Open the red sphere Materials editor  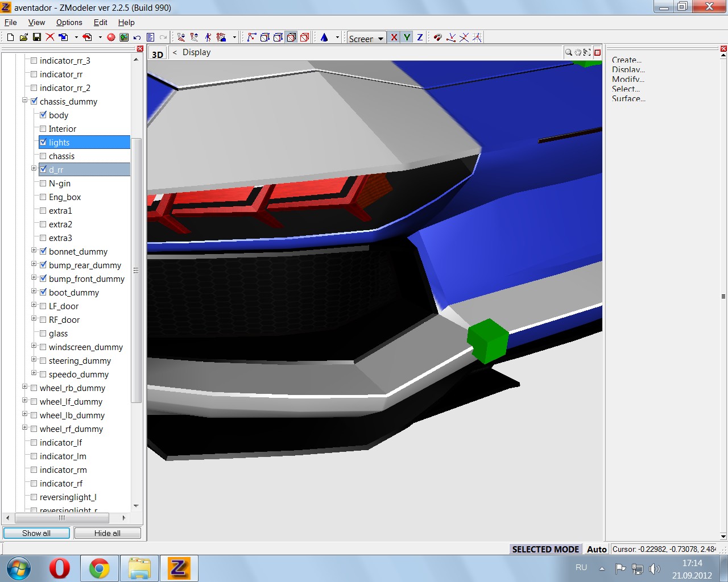[111, 38]
